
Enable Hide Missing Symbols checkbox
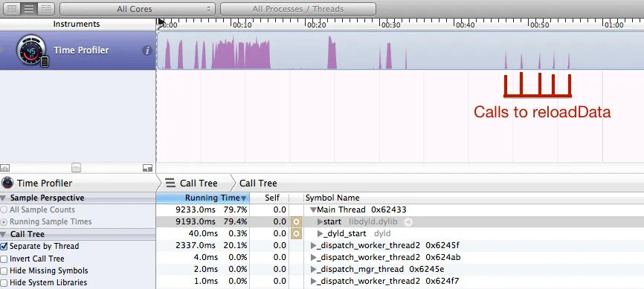(x=4, y=271)
